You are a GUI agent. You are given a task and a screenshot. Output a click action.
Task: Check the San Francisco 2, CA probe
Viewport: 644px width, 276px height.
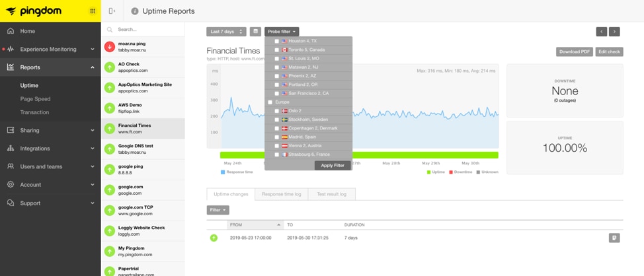277,94
